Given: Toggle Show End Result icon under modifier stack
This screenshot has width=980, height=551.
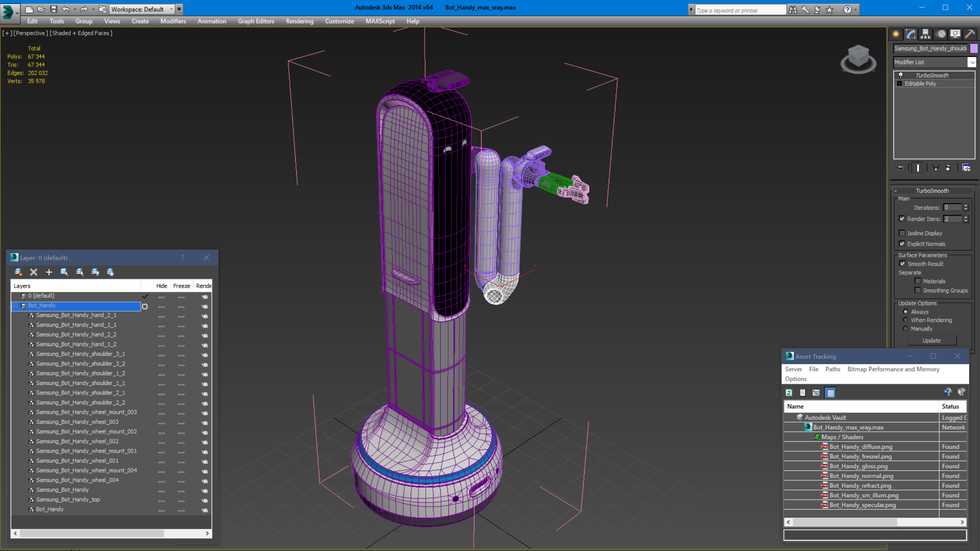Looking at the screenshot, I should coord(918,168).
